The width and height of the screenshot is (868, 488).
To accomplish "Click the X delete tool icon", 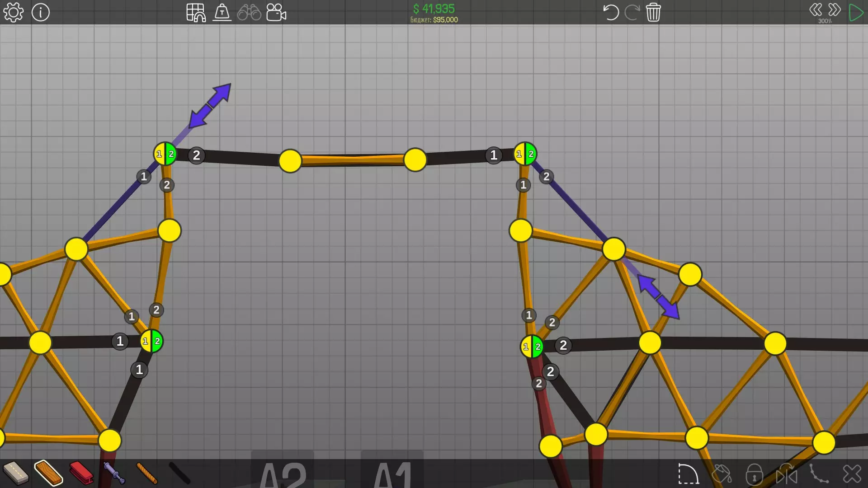I will pos(852,474).
